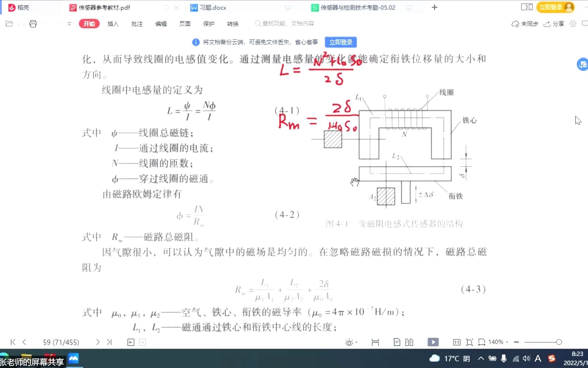The width and height of the screenshot is (588, 368).
Task: Click the 立即登录 login button
Action: click(x=340, y=42)
